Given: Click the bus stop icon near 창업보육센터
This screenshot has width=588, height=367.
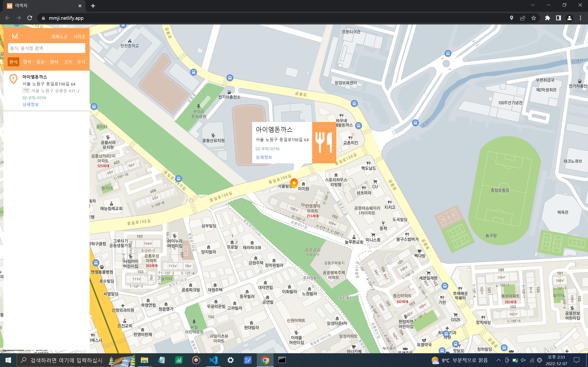Looking at the screenshot, I should [354, 104].
